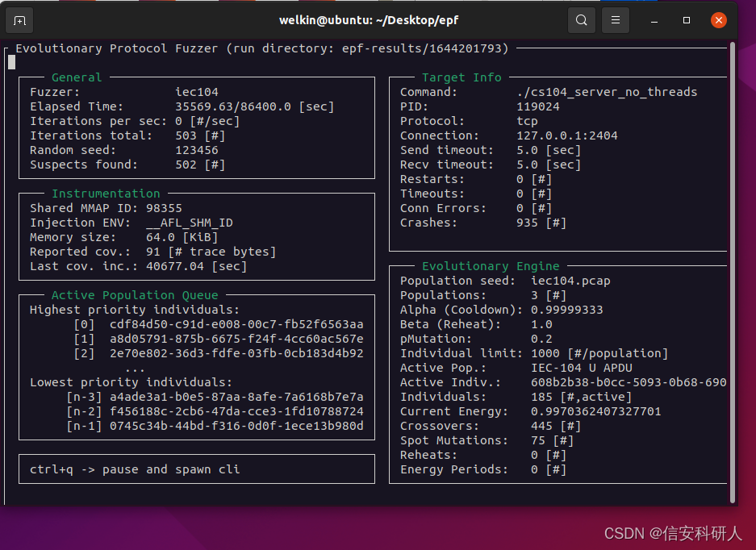Image resolution: width=756 pixels, height=550 pixels.
Task: Click current energy 0.9970362407327701
Action: click(x=595, y=411)
